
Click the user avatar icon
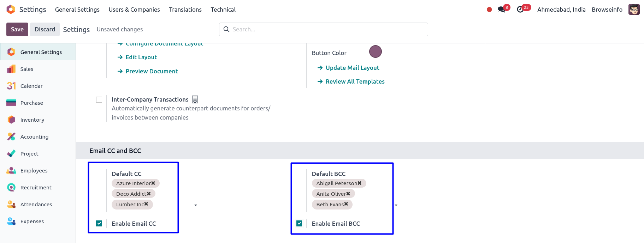pyautogui.click(x=634, y=10)
